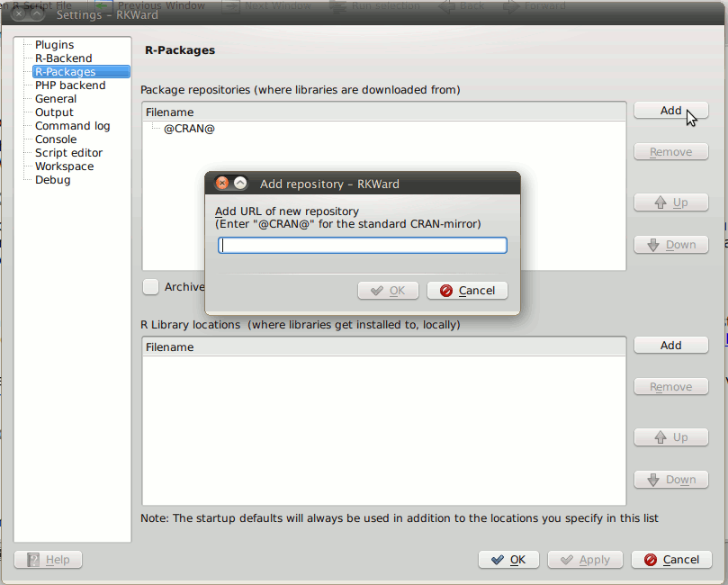This screenshot has height=585, width=728.
Task: Select Command log in the sidebar
Action: [x=72, y=126]
